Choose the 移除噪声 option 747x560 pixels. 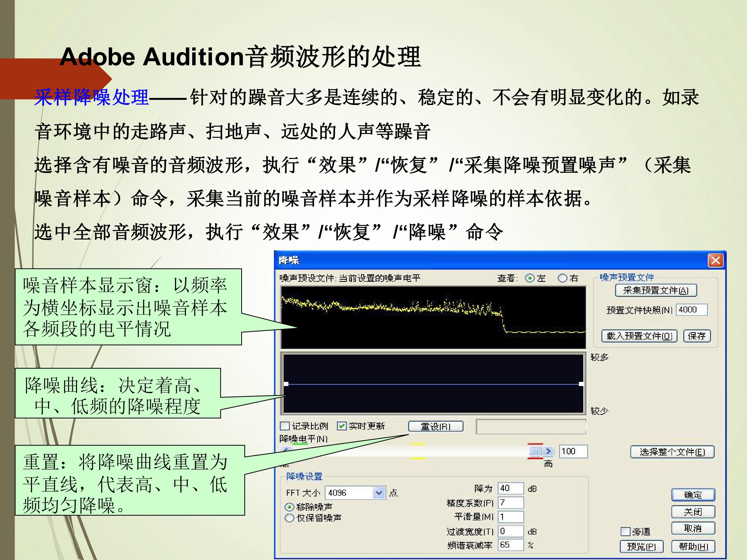click(x=289, y=507)
